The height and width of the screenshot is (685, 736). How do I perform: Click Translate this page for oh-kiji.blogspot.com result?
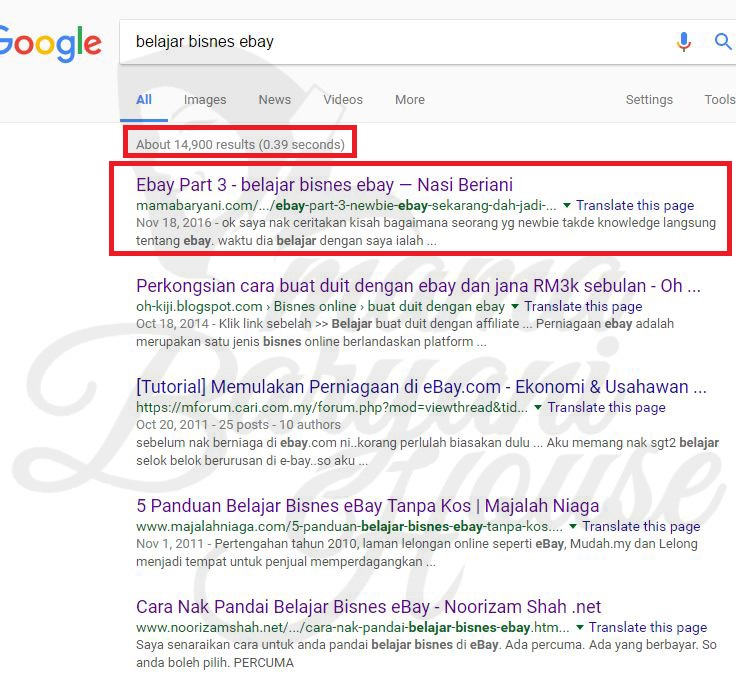pos(583,306)
